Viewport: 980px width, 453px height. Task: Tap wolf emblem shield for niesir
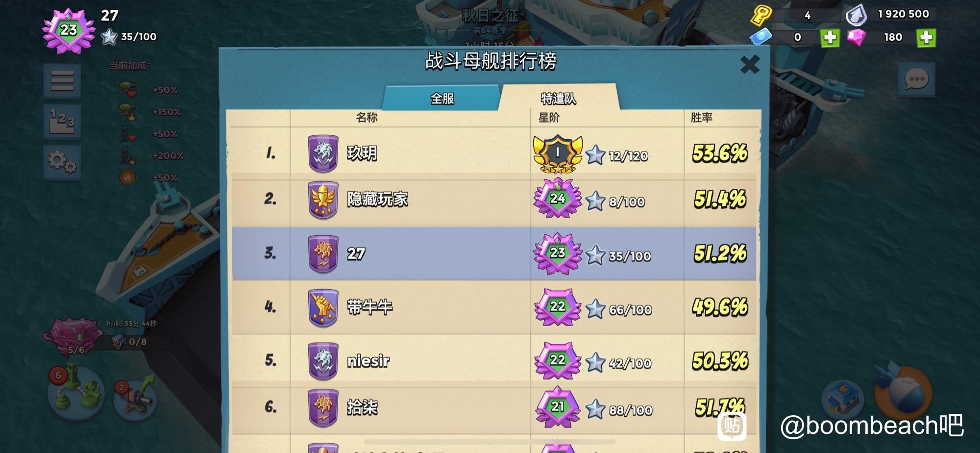click(x=323, y=361)
